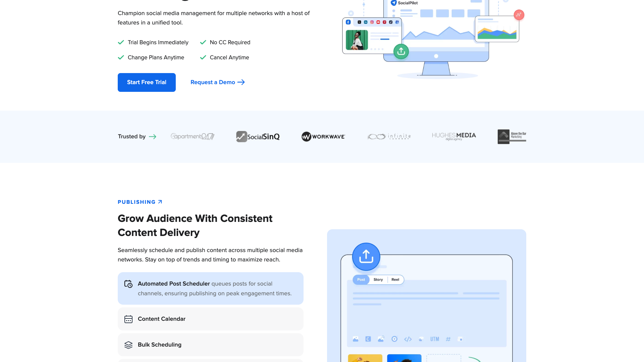Expand the Bulk Scheduling section

click(210, 345)
